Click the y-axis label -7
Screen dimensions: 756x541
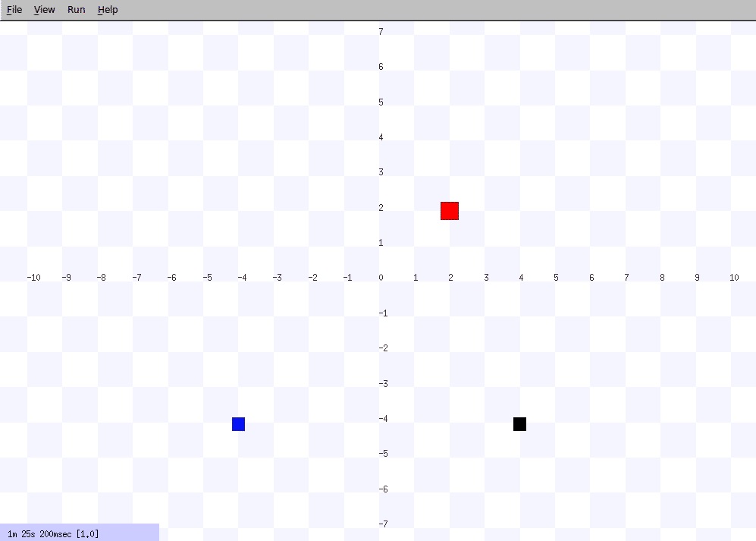(383, 524)
